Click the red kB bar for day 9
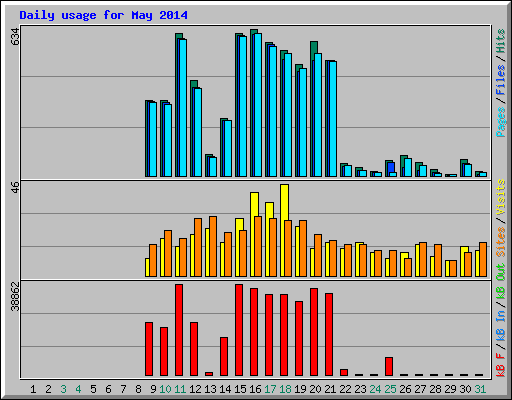Screen dimensions: 512x400 [x=149, y=349]
